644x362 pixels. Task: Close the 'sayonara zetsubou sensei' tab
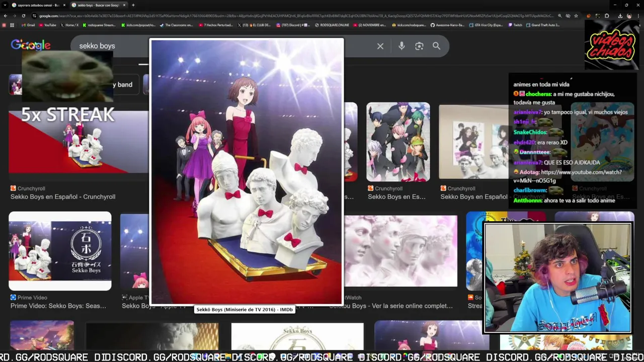[64, 5]
